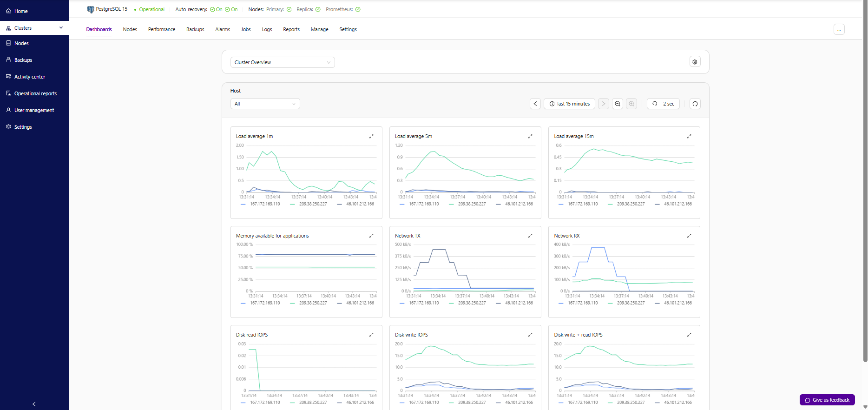Toggle 167.172.169.110 series in Load average 1m
This screenshot has width=868, height=410.
click(x=264, y=204)
